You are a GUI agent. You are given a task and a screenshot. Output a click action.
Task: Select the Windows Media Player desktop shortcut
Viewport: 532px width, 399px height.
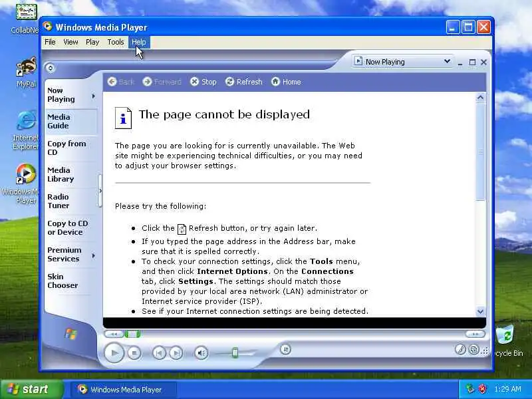23,184
